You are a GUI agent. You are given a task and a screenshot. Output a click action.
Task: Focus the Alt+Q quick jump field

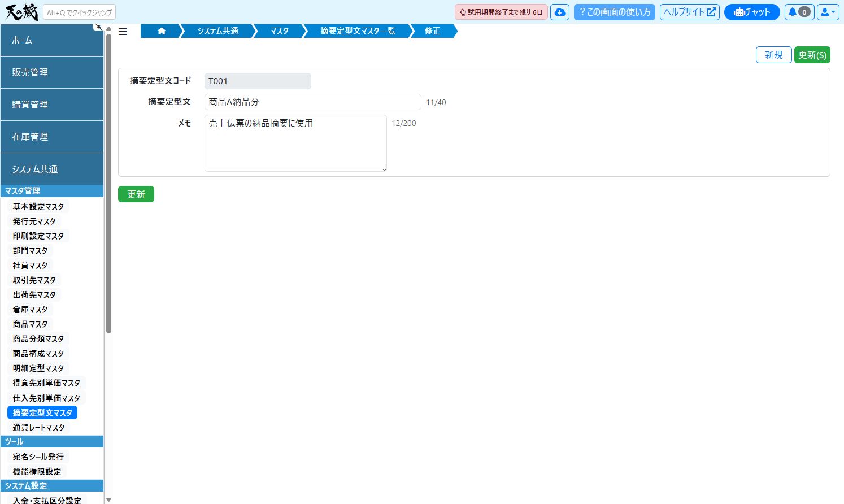79,12
